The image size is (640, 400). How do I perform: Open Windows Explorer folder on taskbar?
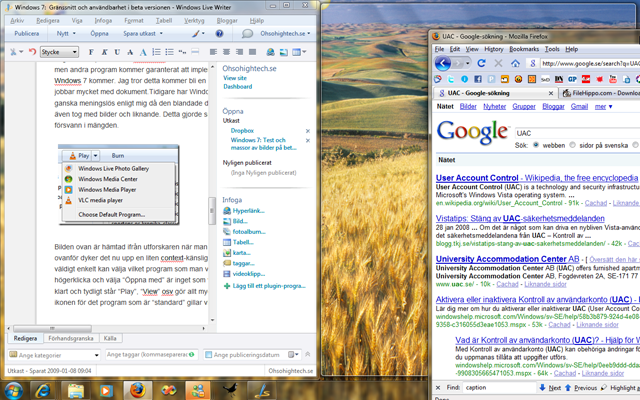[x=76, y=391]
